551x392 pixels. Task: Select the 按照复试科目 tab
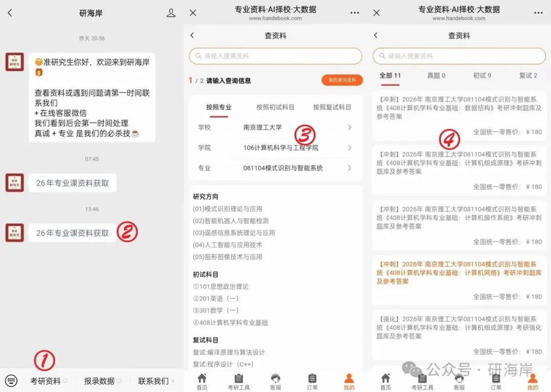[332, 107]
